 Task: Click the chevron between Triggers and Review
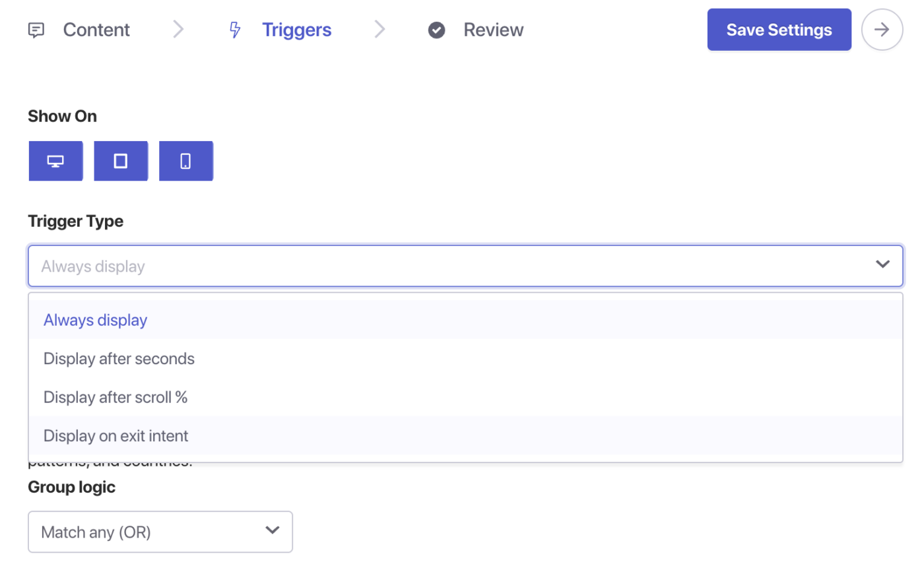[379, 30]
